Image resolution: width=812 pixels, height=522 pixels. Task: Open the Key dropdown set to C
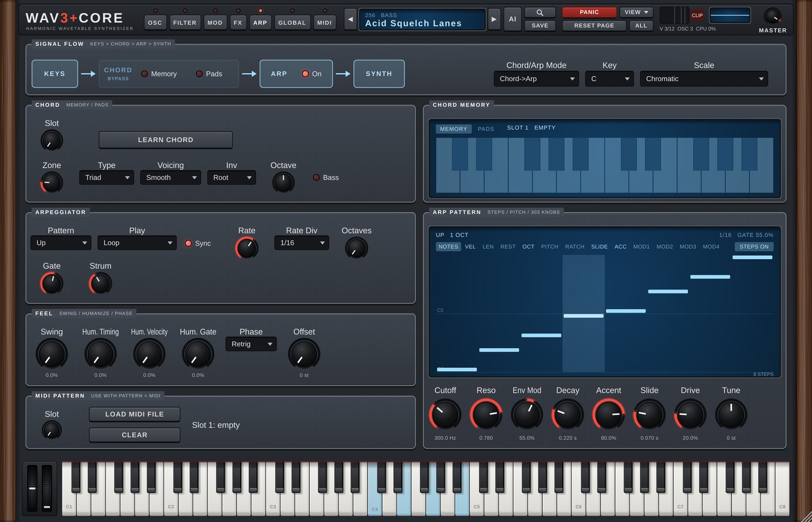pyautogui.click(x=610, y=79)
